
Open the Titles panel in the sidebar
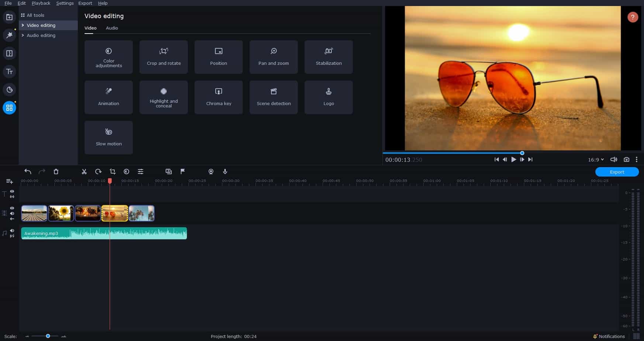9,71
